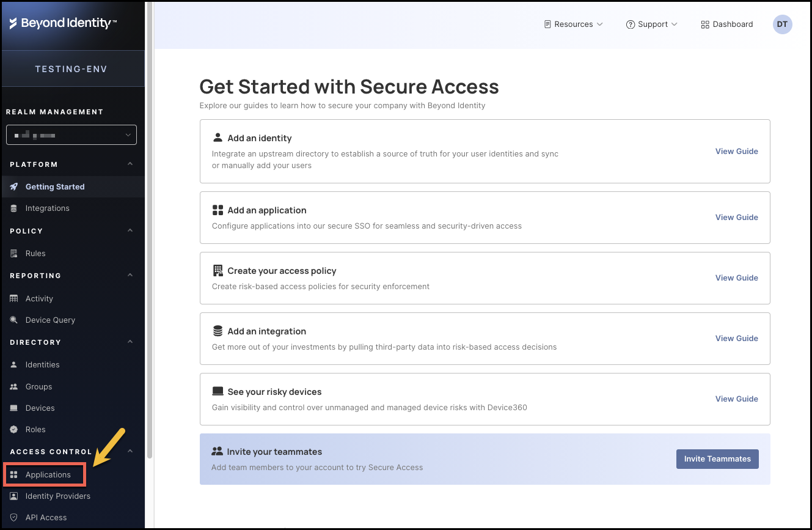Expand the Resources dropdown
The height and width of the screenshot is (530, 812).
click(x=573, y=24)
